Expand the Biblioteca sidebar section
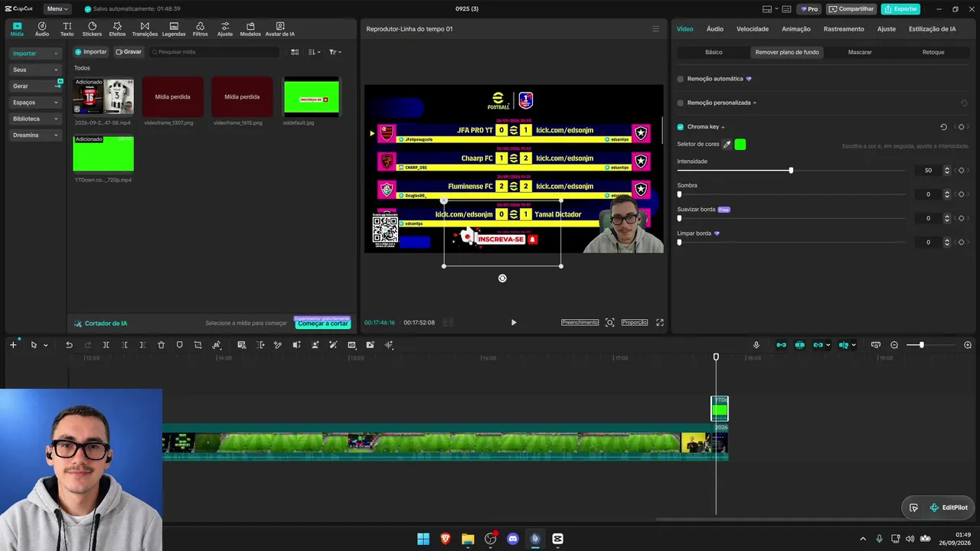The width and height of the screenshot is (980, 551). click(36, 119)
